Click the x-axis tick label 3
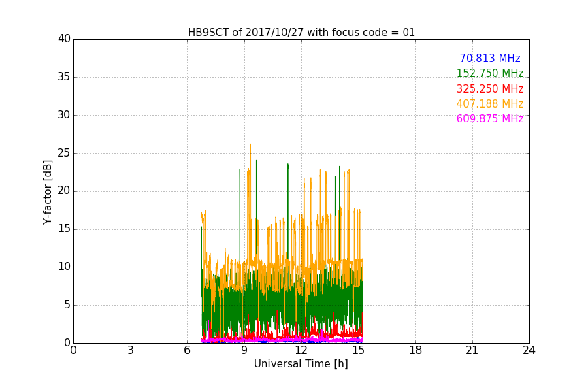 click(x=131, y=350)
